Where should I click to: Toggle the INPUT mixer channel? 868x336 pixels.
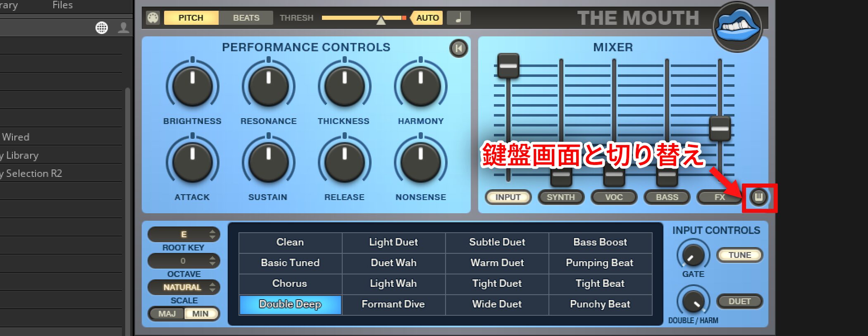(x=508, y=197)
